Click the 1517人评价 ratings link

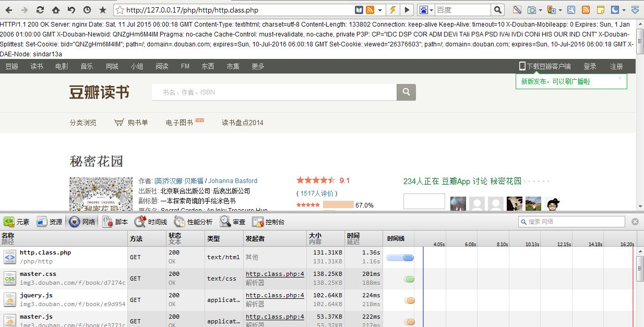317,193
